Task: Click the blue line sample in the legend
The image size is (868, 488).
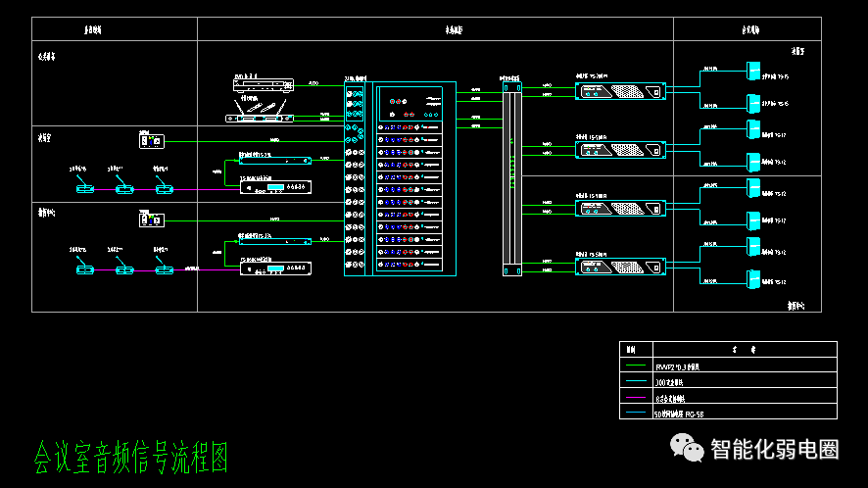Action: point(636,413)
